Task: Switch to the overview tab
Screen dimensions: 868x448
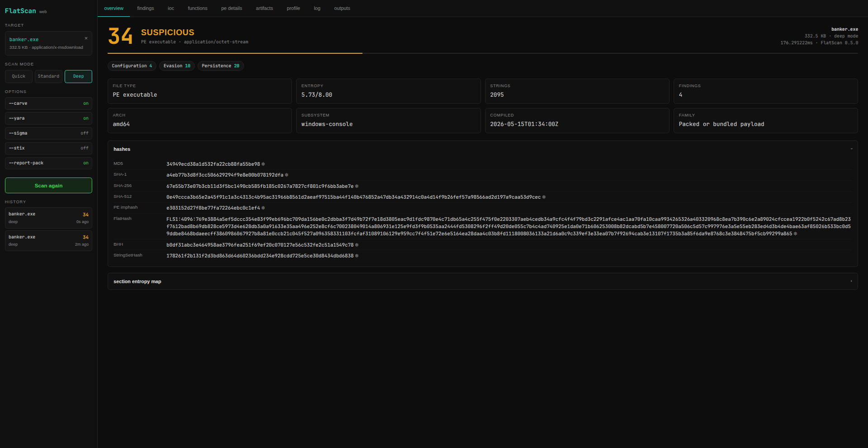Action: [x=113, y=8]
